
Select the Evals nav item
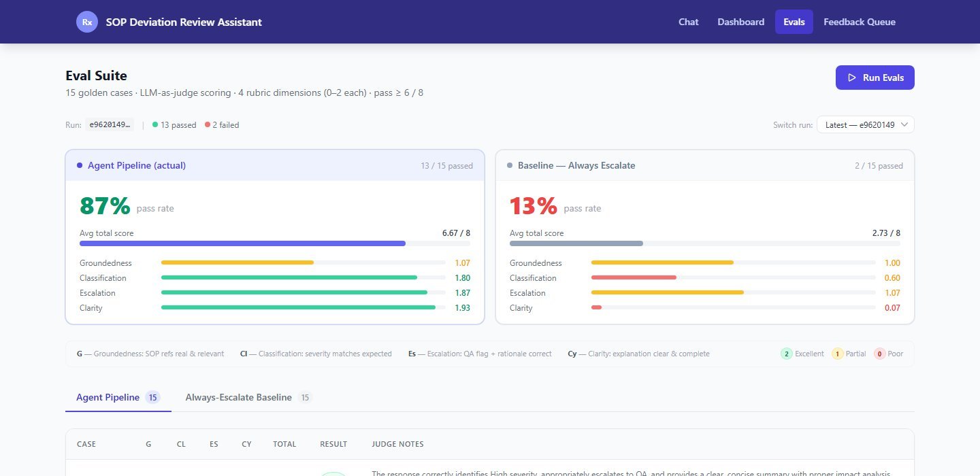[x=794, y=22]
